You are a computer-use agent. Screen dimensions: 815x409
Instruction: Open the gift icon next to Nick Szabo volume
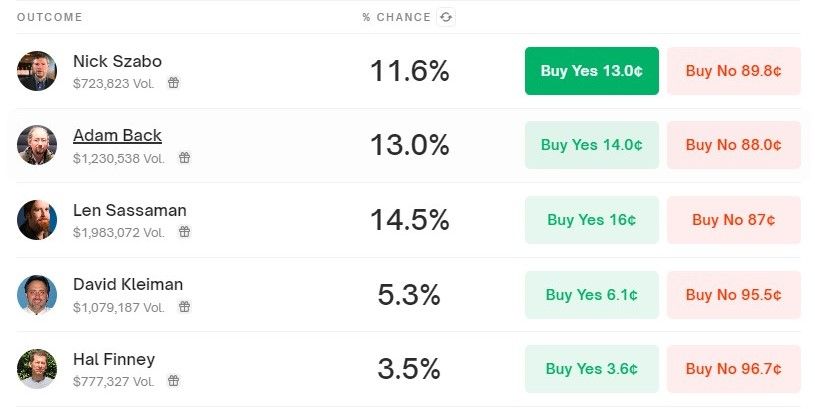[174, 83]
